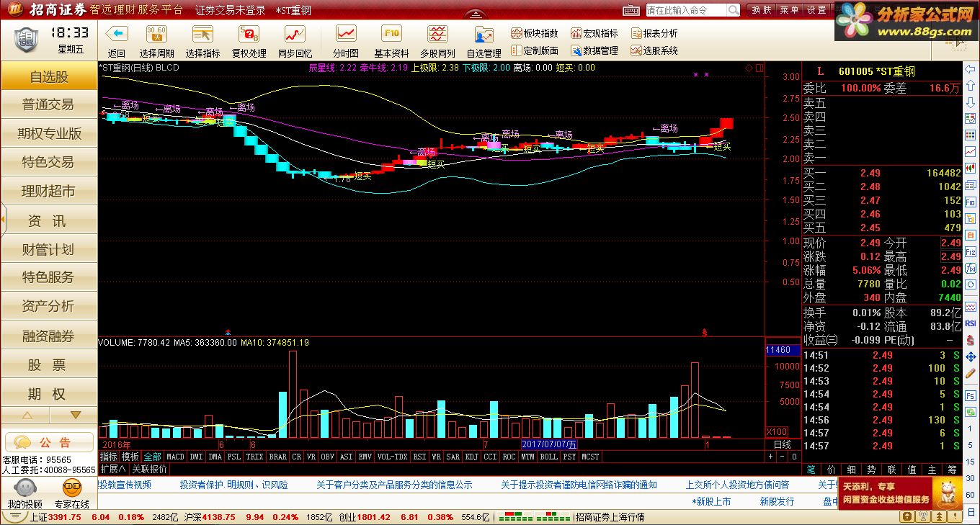
Task: Expand the 扩展 panel tab
Action: coord(112,469)
